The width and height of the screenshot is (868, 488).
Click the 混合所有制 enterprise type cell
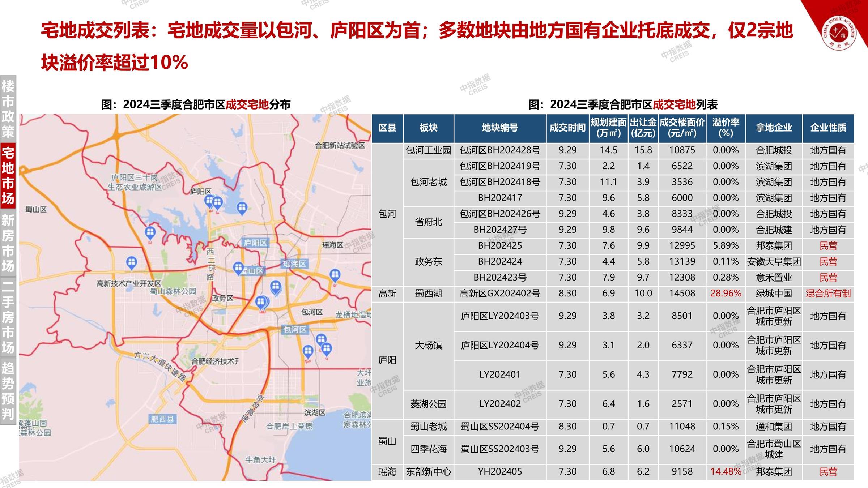tap(828, 293)
